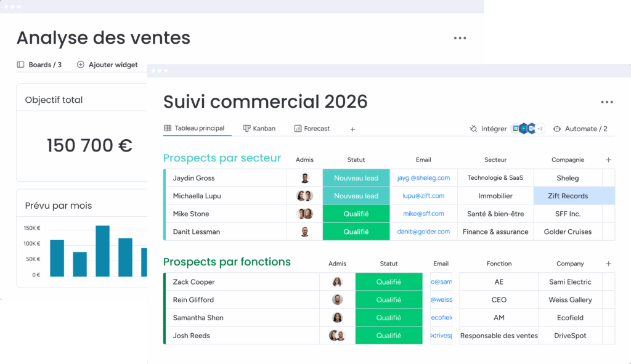Click the Intégrer button
The height and width of the screenshot is (364, 631).
(x=488, y=129)
